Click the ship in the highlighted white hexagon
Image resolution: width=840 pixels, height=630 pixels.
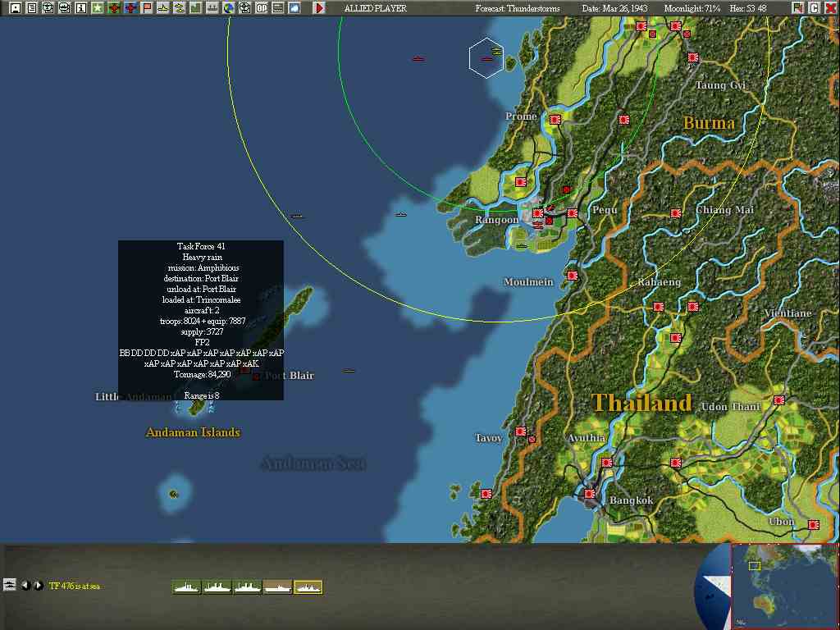coord(486,59)
